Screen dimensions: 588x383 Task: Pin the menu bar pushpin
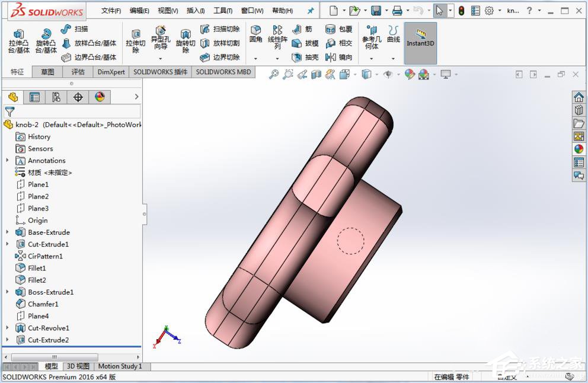(x=311, y=9)
